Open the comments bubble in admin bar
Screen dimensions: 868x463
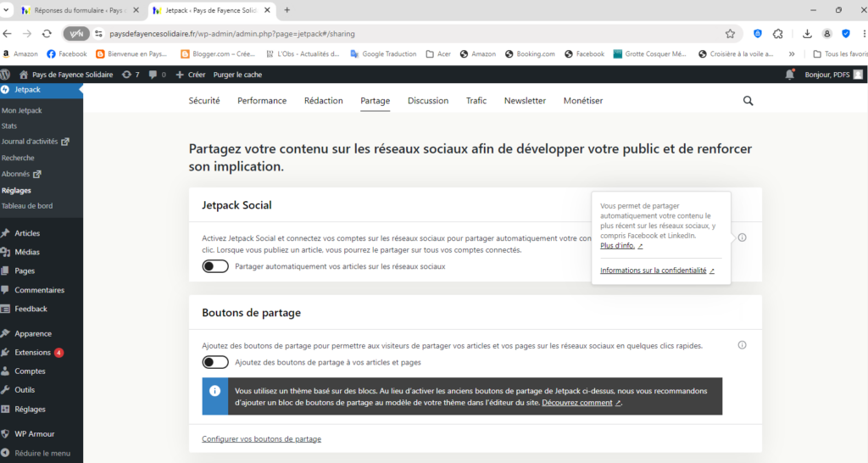coord(157,75)
